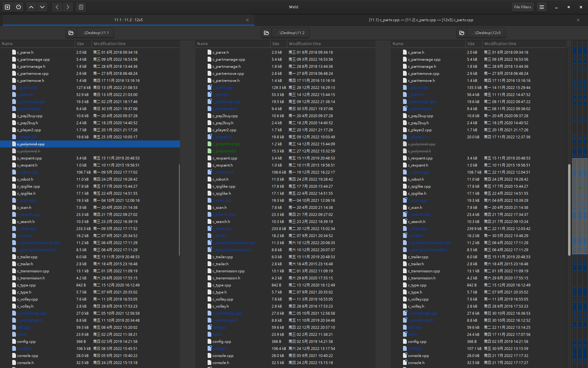Click file icon of c_shell.h right pane
588x368 pixels.
405,236
